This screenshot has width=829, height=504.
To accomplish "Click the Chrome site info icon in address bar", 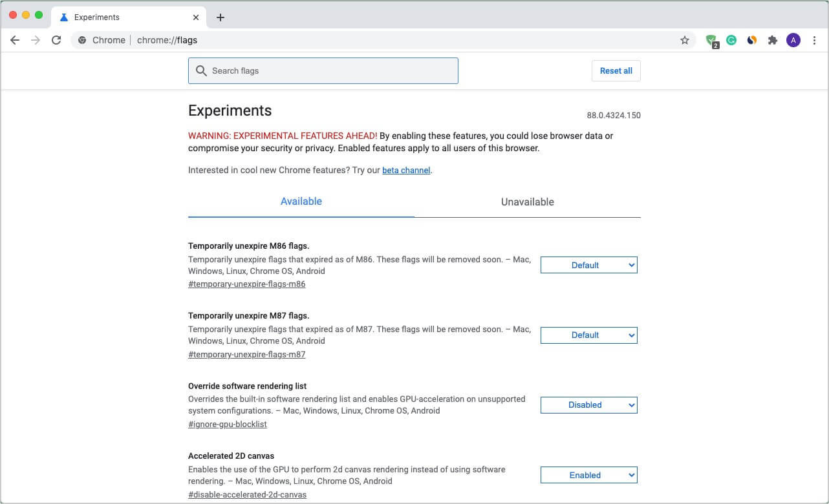I will [82, 40].
